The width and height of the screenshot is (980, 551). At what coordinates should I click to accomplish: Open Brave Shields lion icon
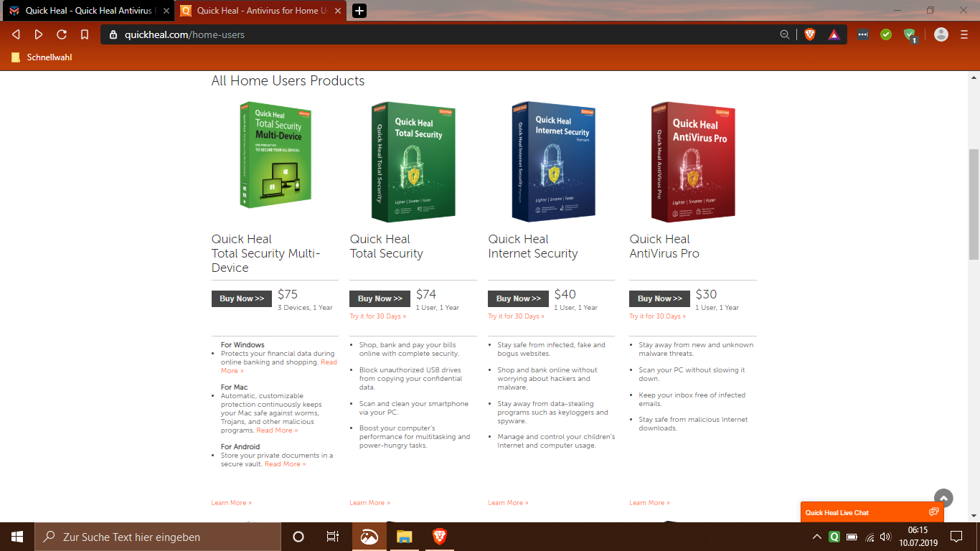810,34
